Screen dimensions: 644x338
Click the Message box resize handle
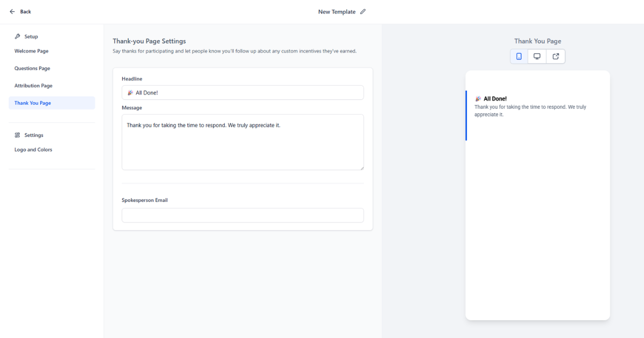click(x=361, y=167)
